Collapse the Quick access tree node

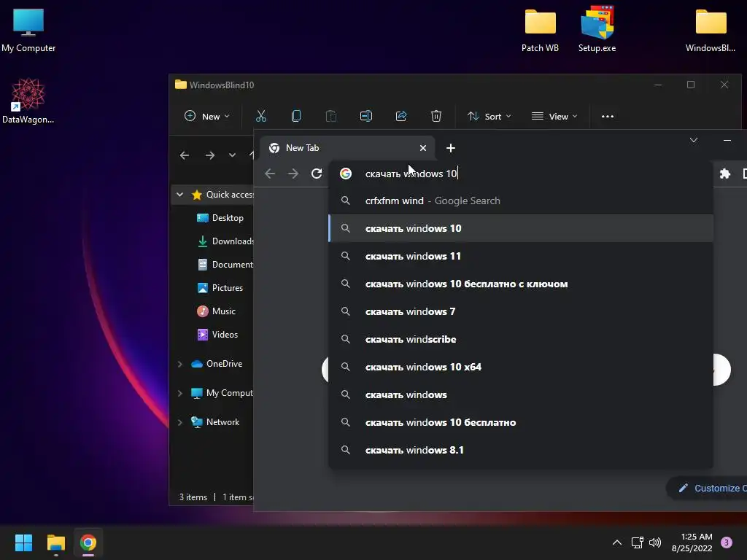pyautogui.click(x=179, y=194)
